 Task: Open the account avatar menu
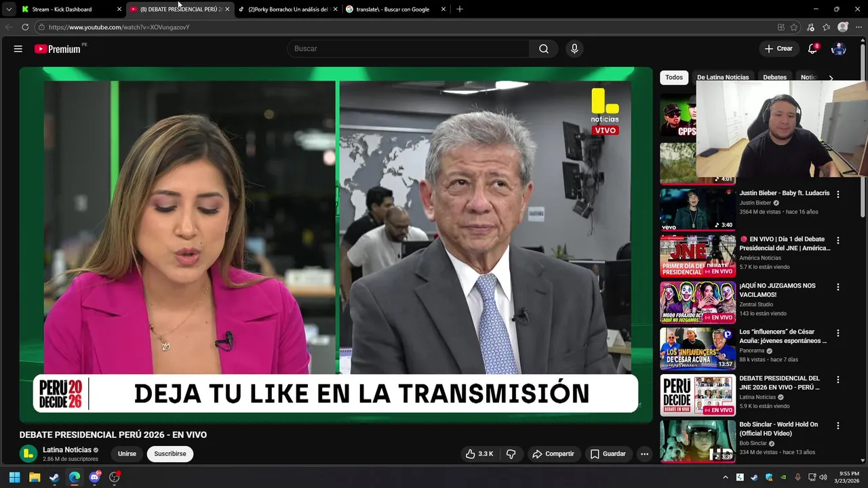tap(839, 49)
